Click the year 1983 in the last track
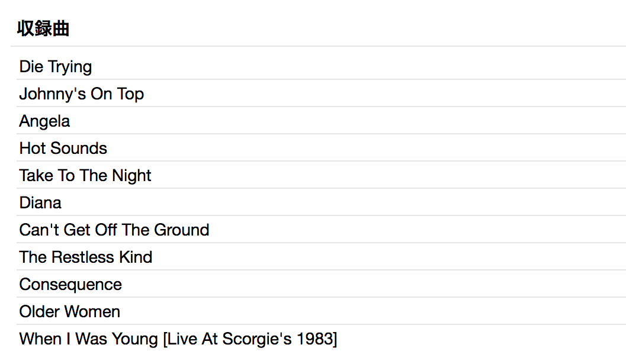 pyautogui.click(x=317, y=339)
